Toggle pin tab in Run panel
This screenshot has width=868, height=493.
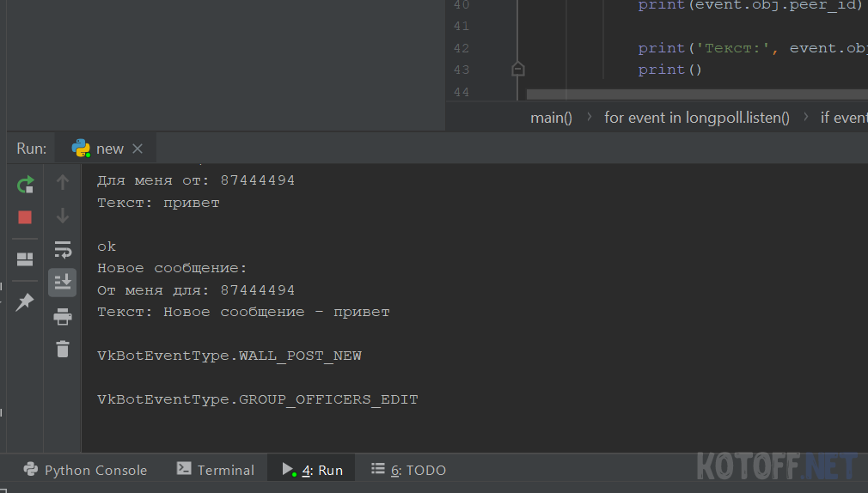(25, 301)
